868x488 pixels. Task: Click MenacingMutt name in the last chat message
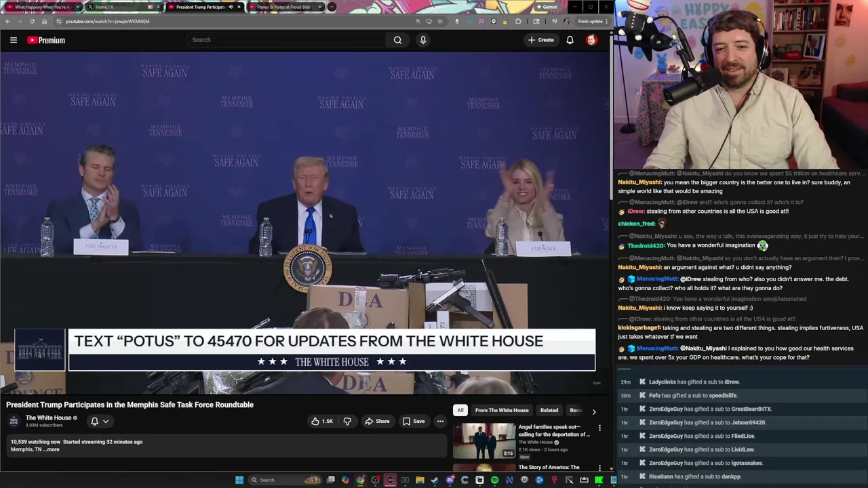click(x=657, y=348)
